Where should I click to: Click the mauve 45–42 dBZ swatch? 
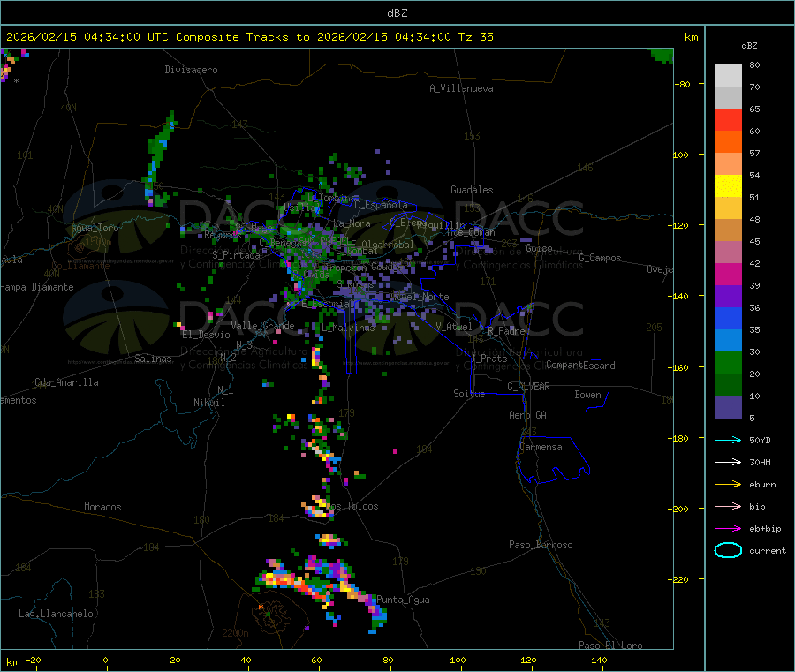click(728, 253)
